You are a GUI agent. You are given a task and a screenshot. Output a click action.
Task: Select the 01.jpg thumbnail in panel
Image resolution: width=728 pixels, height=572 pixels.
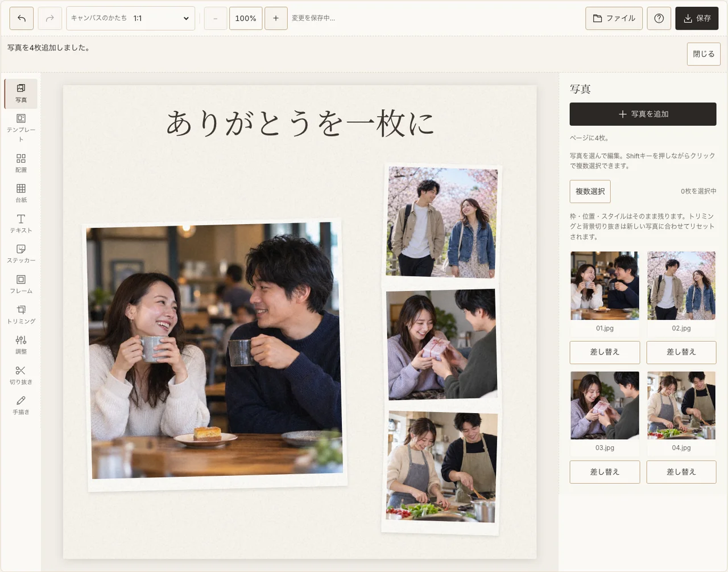pos(605,286)
